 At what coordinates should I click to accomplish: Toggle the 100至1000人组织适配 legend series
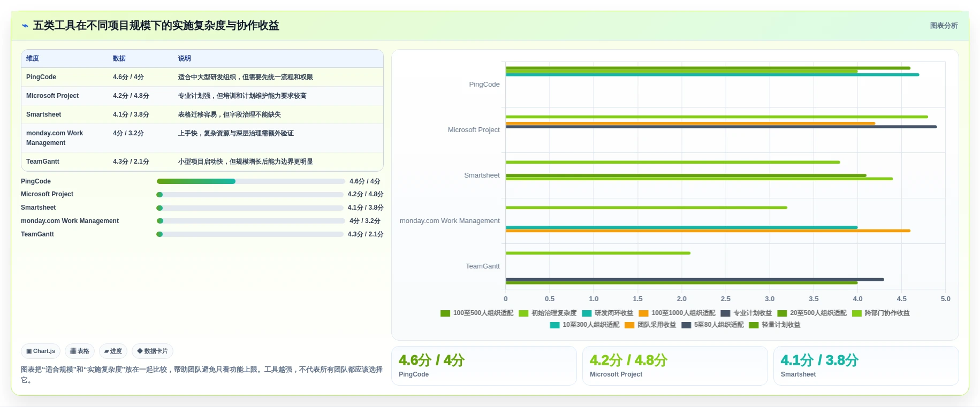pos(677,313)
